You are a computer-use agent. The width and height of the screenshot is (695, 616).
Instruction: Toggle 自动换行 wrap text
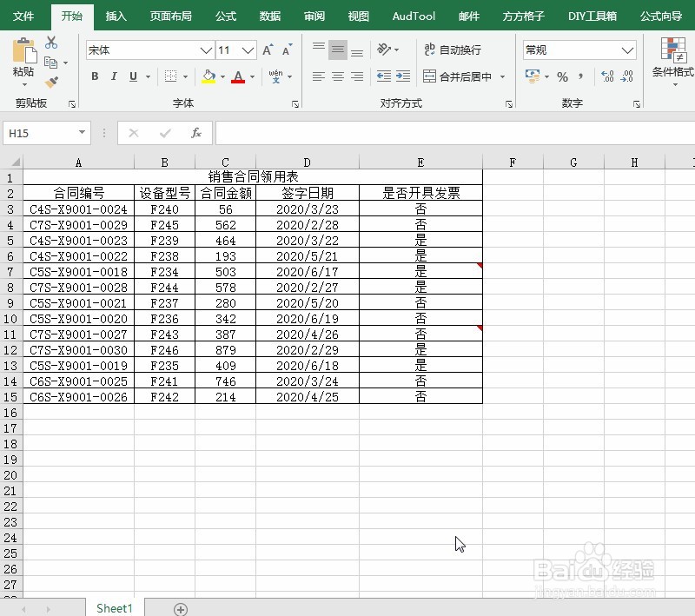453,50
